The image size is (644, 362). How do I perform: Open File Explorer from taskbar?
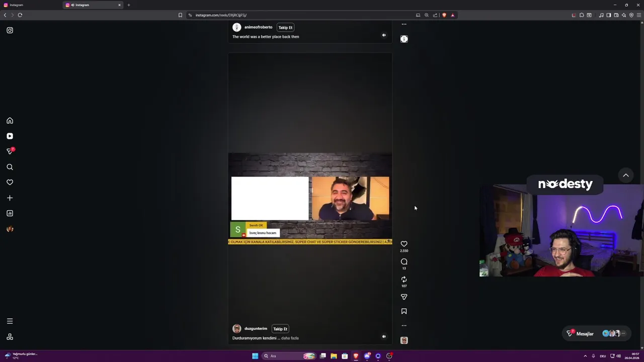pos(334,356)
